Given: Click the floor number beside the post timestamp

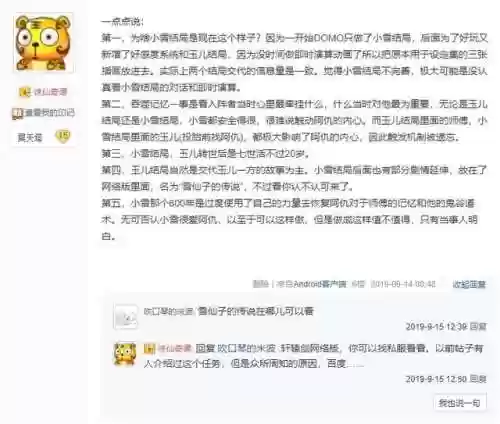Looking at the screenshot, I should pyautogui.click(x=358, y=284).
